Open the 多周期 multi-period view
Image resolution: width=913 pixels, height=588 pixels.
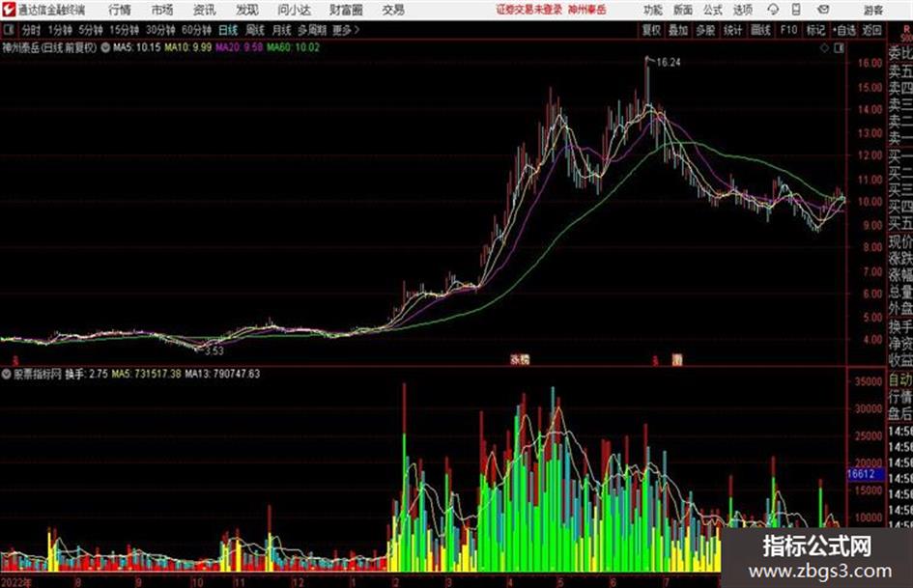(312, 30)
